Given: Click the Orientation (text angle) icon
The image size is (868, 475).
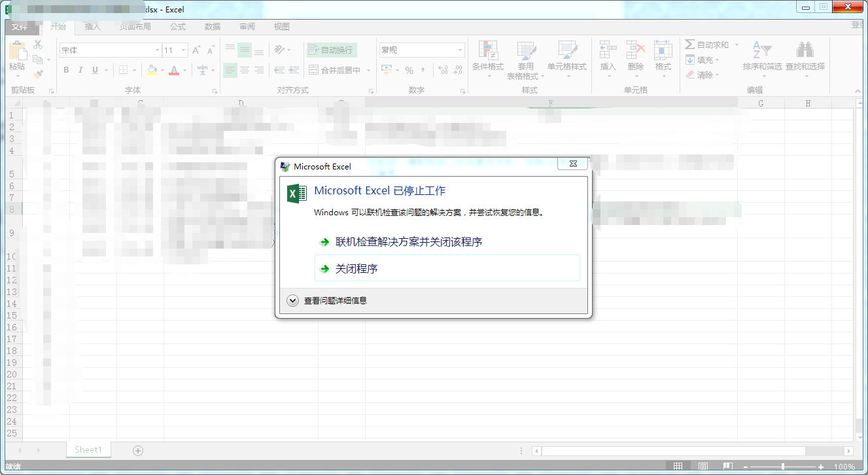Looking at the screenshot, I should [x=279, y=50].
